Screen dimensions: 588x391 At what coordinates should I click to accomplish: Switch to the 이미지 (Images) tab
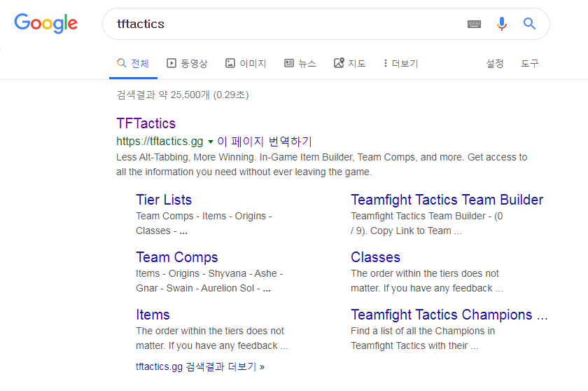click(246, 64)
